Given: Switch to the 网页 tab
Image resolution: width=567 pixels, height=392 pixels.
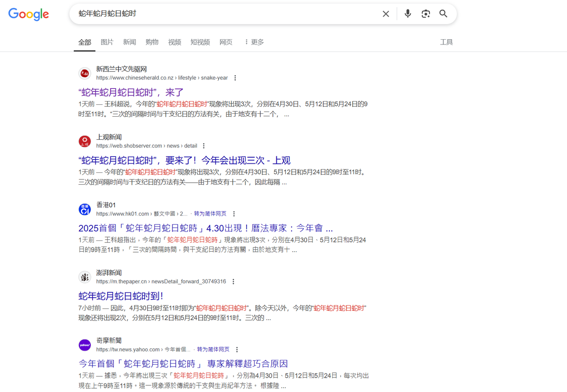Looking at the screenshot, I should click(x=226, y=42).
